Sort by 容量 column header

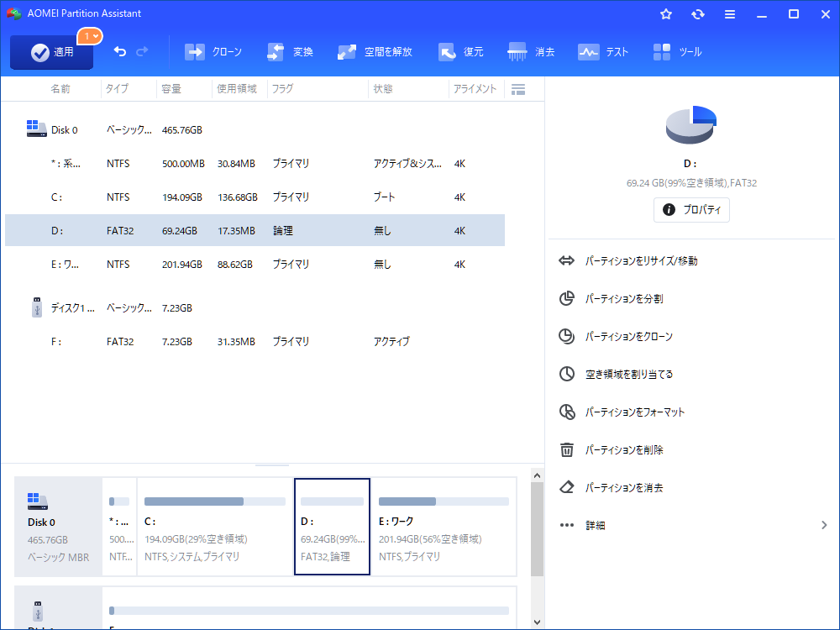171,89
